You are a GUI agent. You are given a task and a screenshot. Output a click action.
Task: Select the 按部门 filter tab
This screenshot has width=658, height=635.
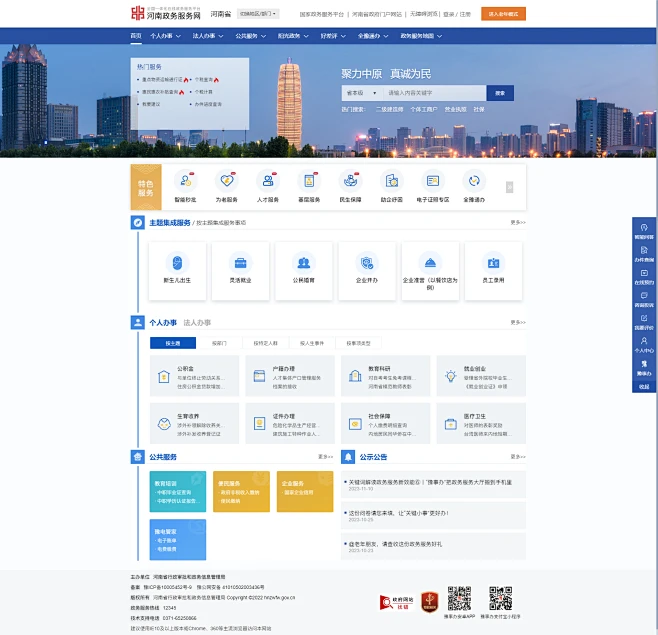coord(219,343)
